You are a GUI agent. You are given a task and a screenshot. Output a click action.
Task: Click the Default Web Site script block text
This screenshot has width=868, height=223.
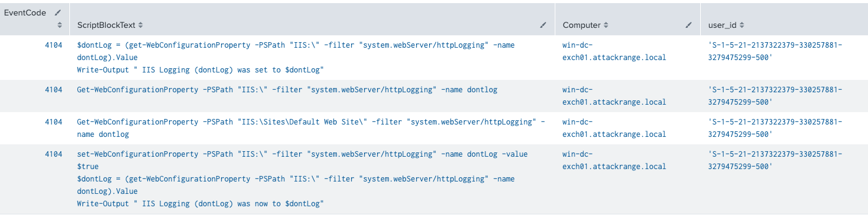[311, 128]
